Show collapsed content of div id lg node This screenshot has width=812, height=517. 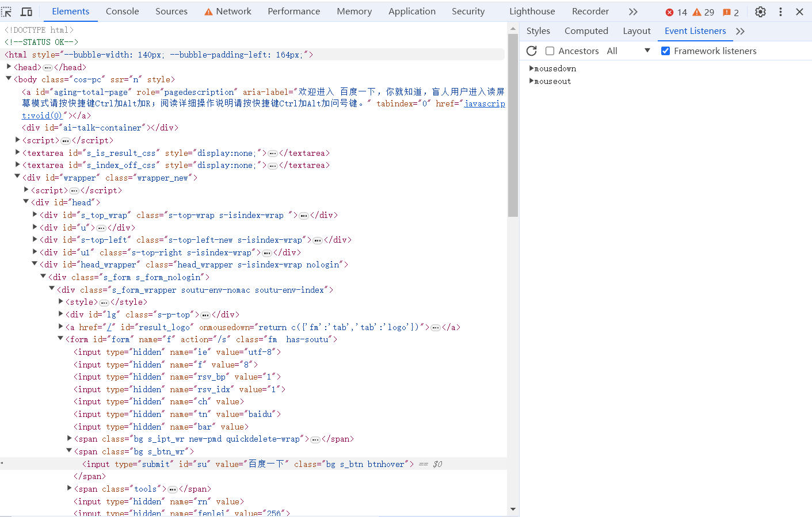(x=205, y=315)
